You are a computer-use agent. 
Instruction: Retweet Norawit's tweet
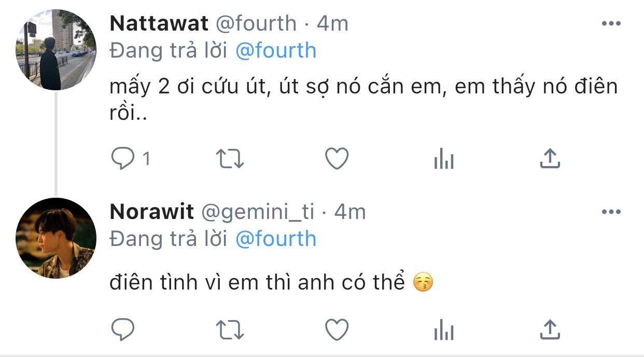(x=230, y=329)
